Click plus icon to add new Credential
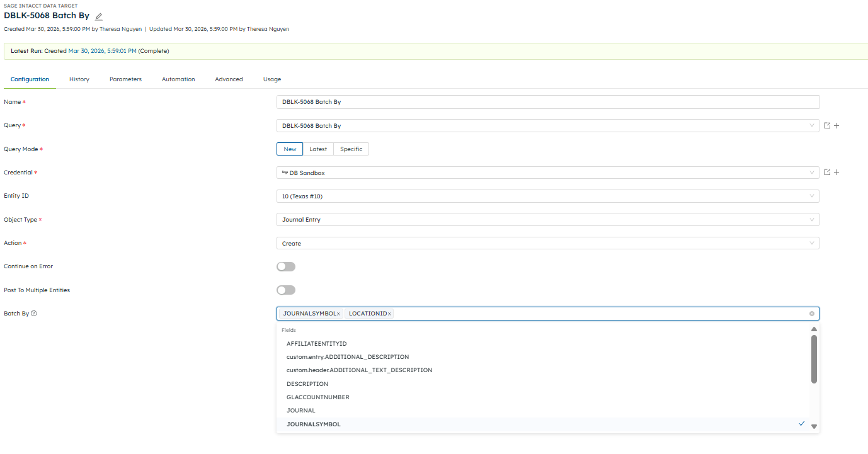Viewport: 868px width, 454px height. pos(837,172)
